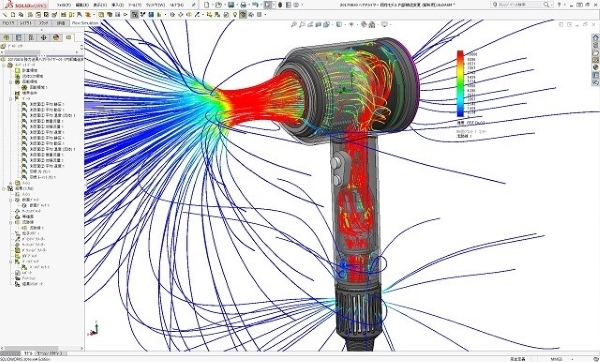The image size is (600, 362).
Task: Open the Appearances color ball in task pane
Action: pos(595,68)
